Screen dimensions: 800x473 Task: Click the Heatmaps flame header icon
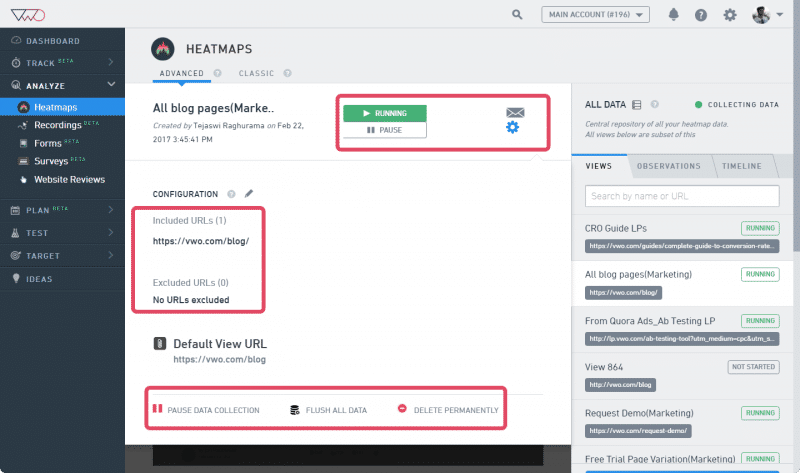click(x=163, y=49)
